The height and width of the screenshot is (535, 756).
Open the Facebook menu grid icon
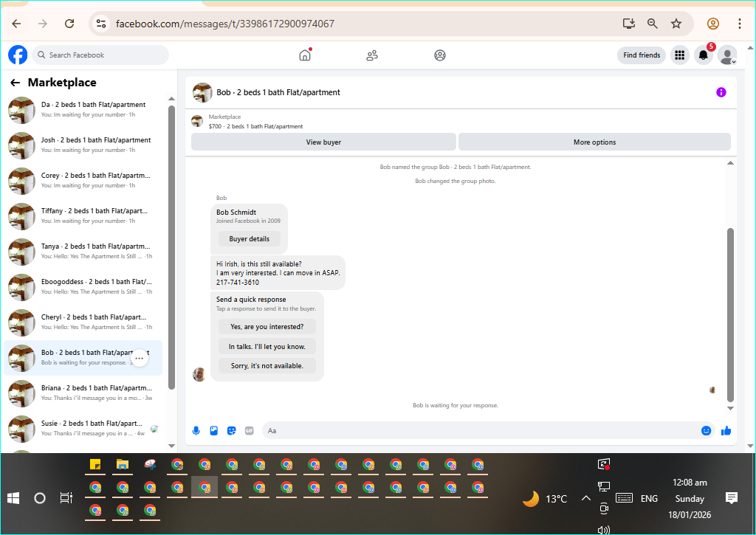point(679,55)
